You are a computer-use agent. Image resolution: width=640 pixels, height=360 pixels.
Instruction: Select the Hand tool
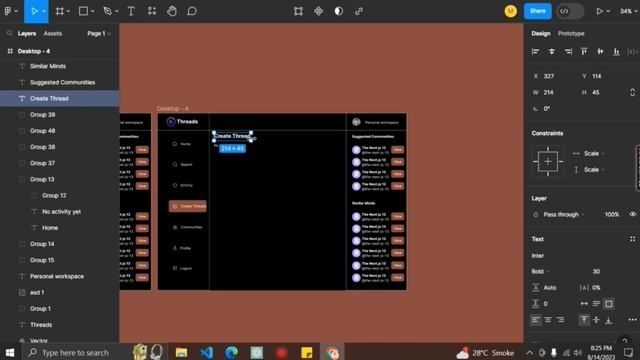coord(172,11)
